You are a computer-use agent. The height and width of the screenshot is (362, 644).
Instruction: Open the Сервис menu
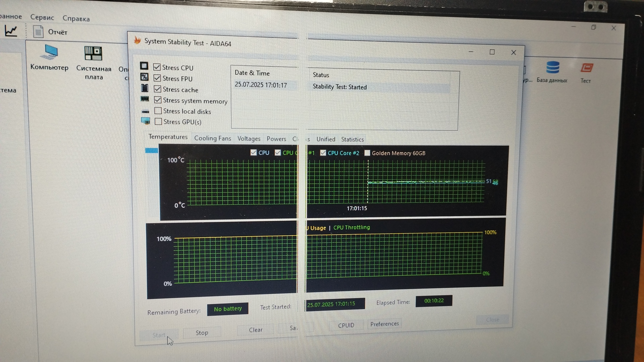[x=42, y=17]
